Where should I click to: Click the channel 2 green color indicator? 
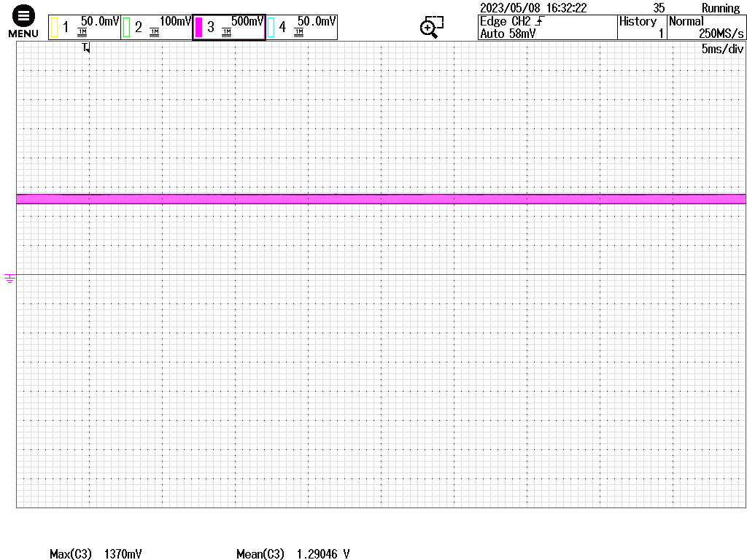[x=127, y=28]
